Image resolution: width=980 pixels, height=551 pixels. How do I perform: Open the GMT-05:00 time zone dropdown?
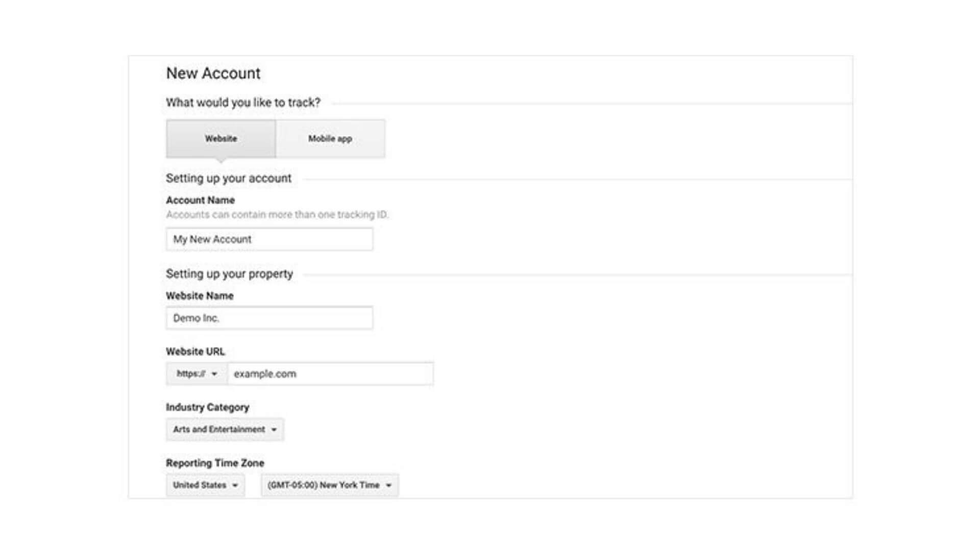(330, 485)
